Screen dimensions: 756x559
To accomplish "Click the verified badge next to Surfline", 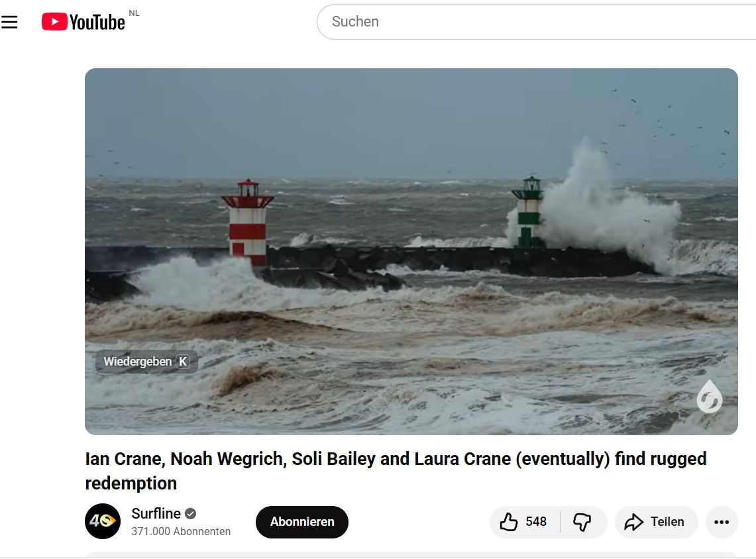I will pos(191,513).
